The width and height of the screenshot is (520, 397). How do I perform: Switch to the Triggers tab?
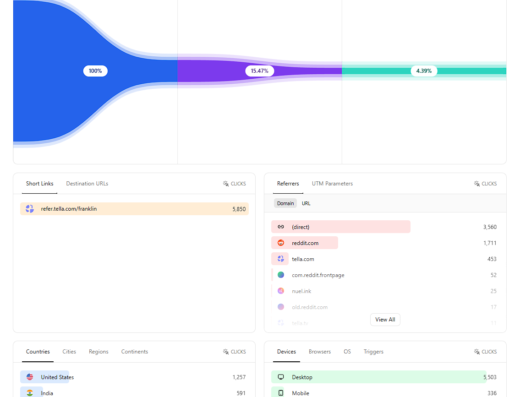(x=373, y=352)
